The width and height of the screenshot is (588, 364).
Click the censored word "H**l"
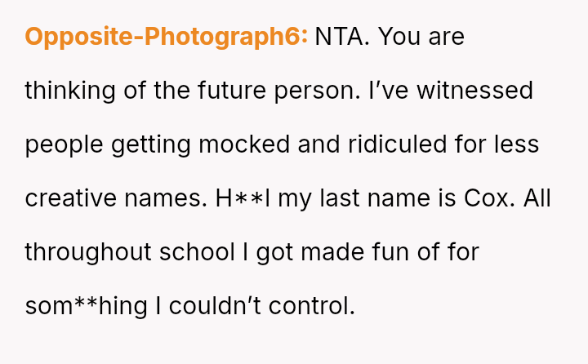[x=243, y=198]
